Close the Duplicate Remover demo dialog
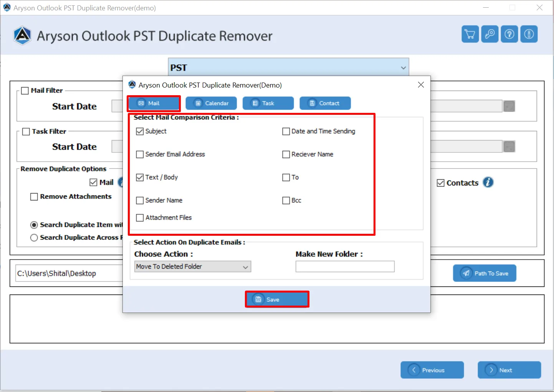Screen dimensions: 554x392 click(421, 85)
